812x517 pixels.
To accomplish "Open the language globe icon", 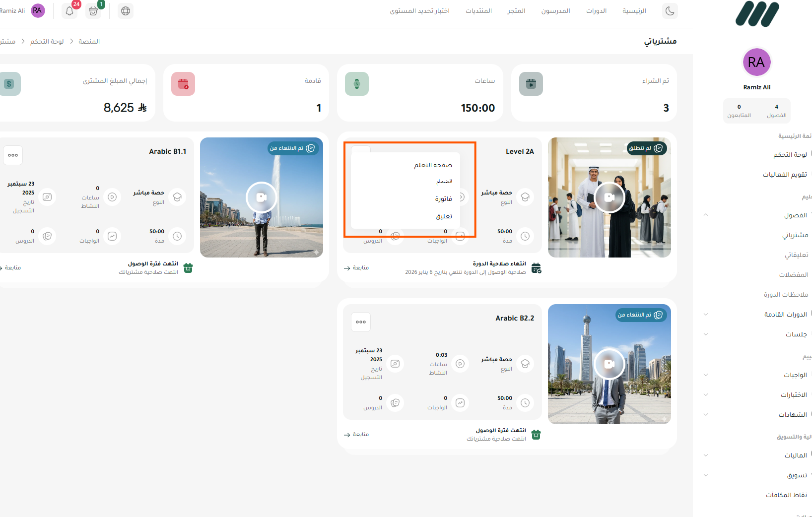I will tap(126, 11).
